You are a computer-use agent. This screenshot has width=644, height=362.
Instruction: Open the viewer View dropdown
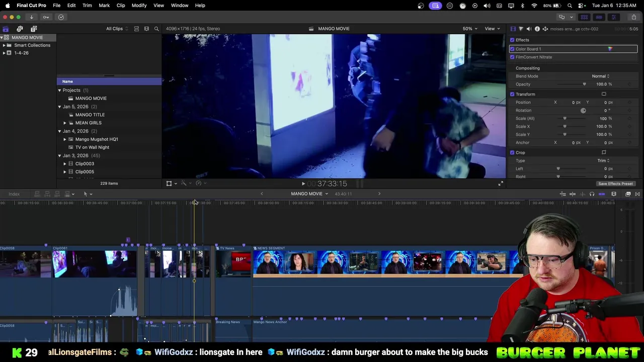[x=492, y=29]
